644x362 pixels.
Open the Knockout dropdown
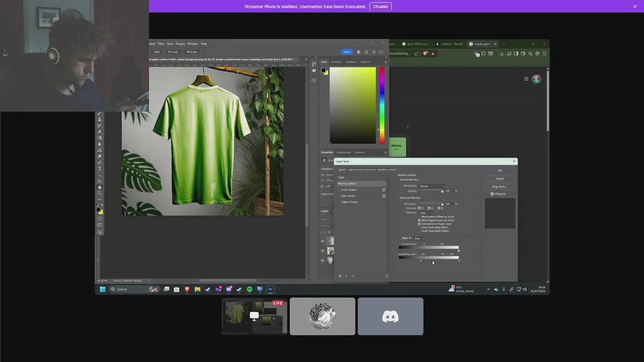click(426, 213)
